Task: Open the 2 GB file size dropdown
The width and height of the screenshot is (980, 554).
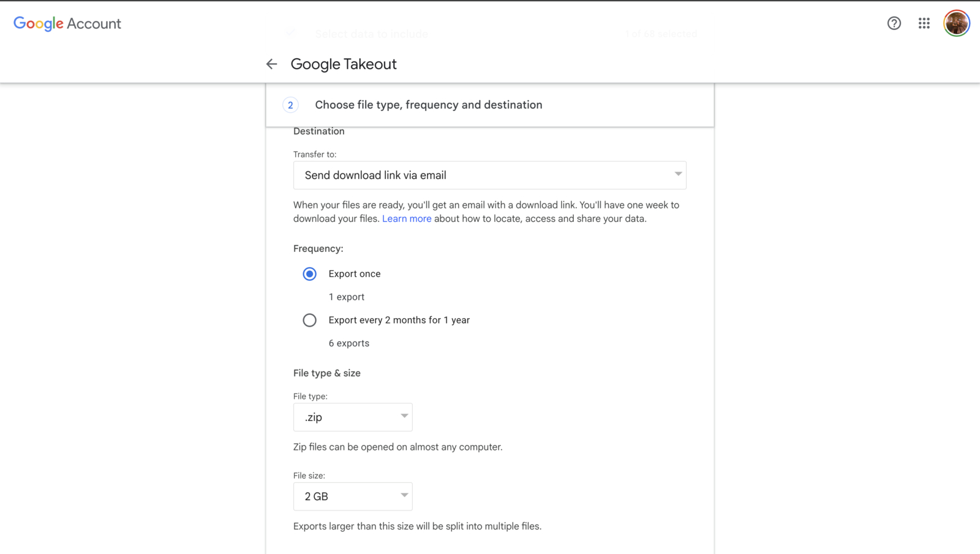Action: 353,496
